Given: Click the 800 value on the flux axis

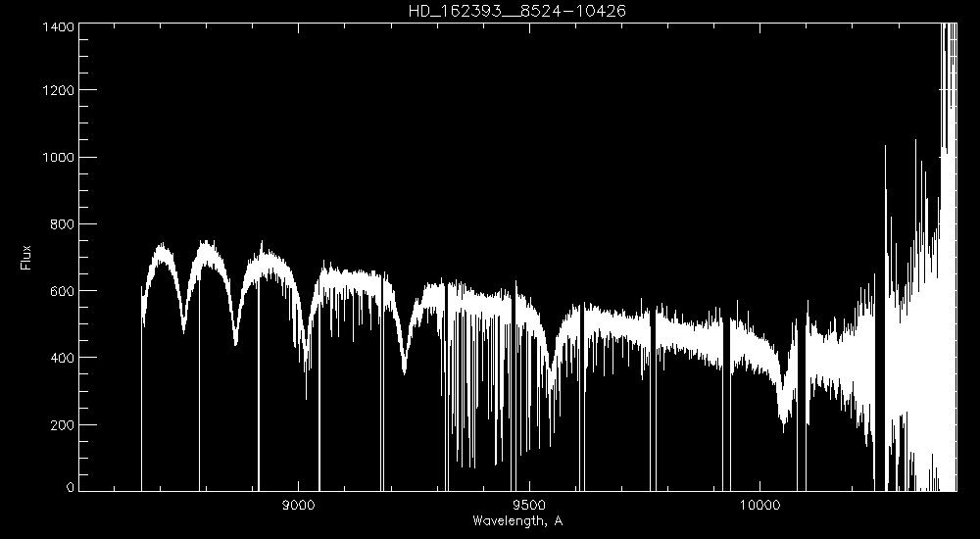Looking at the screenshot, I should point(62,223).
